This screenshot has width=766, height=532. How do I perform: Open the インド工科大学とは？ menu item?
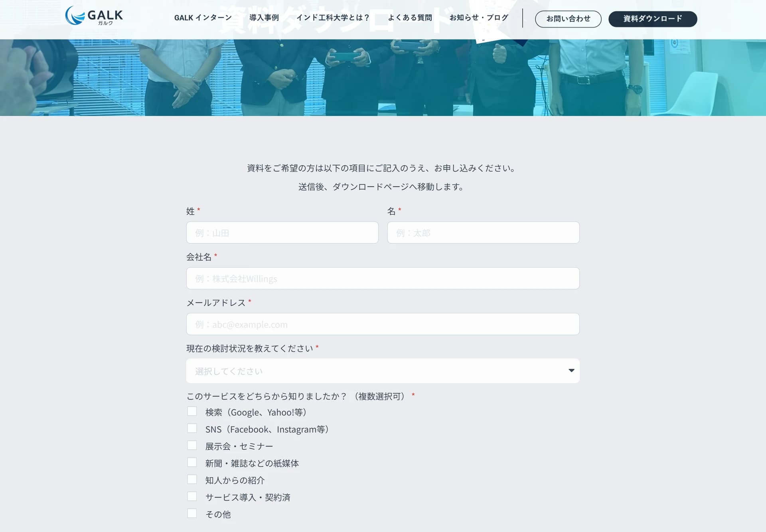[333, 18]
